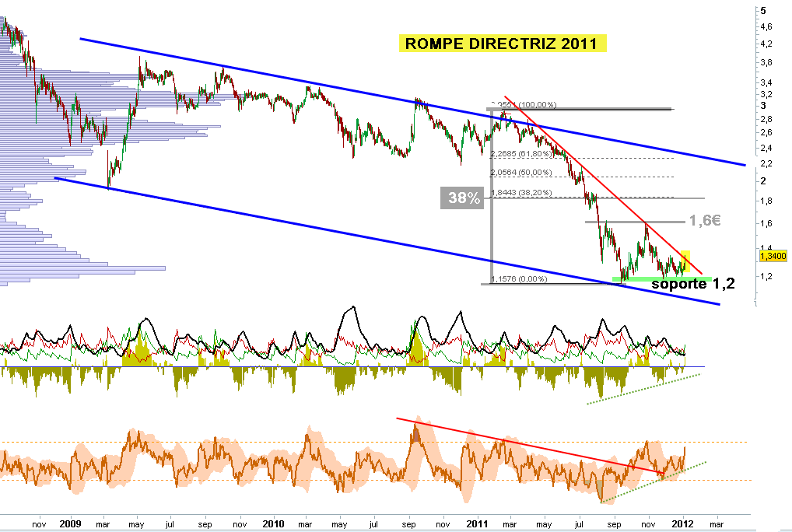Image resolution: width=792 pixels, height=532 pixels.
Task: Select the '2012' year label on time axis
Action: click(x=683, y=523)
